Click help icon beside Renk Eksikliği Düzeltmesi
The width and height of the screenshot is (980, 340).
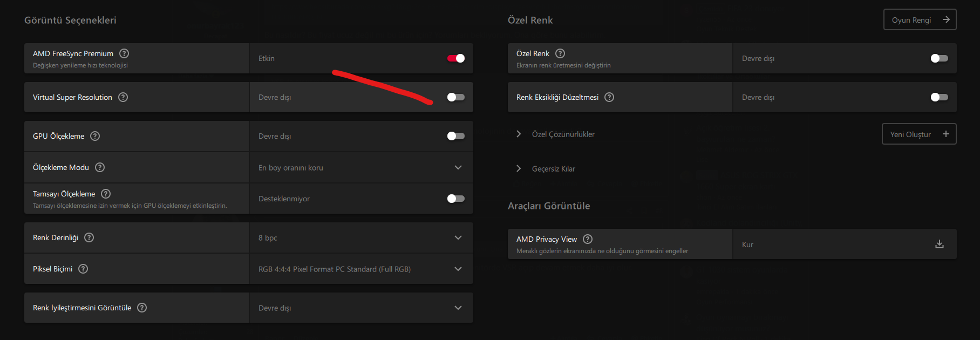[609, 97]
